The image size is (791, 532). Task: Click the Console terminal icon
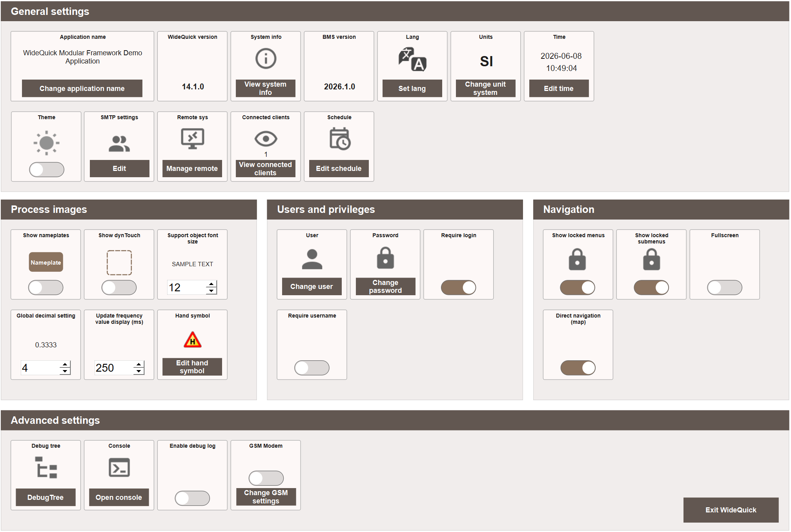[x=119, y=467]
